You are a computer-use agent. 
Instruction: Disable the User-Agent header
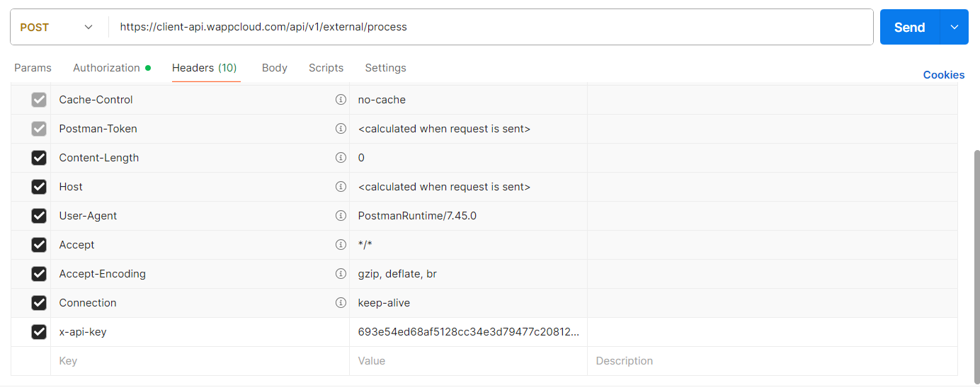[39, 216]
